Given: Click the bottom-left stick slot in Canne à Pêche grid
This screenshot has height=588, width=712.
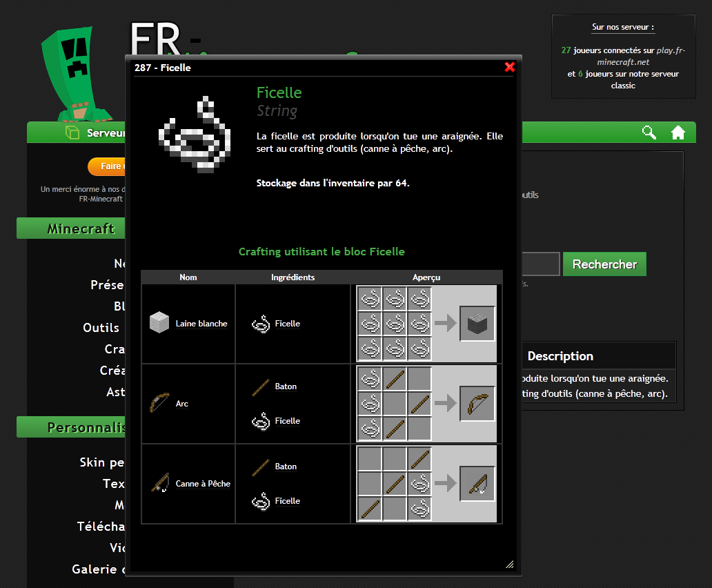Looking at the screenshot, I should click(370, 508).
